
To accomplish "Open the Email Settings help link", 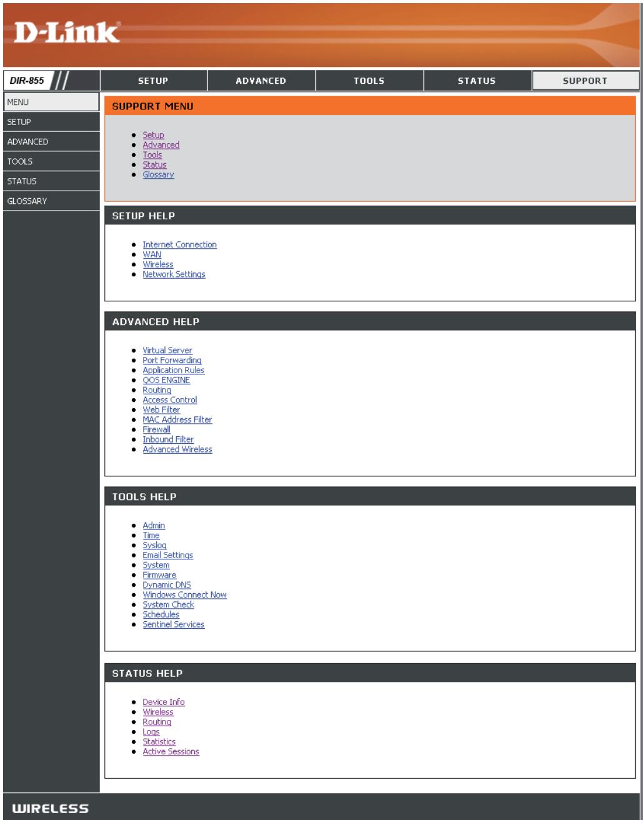I will coord(167,555).
